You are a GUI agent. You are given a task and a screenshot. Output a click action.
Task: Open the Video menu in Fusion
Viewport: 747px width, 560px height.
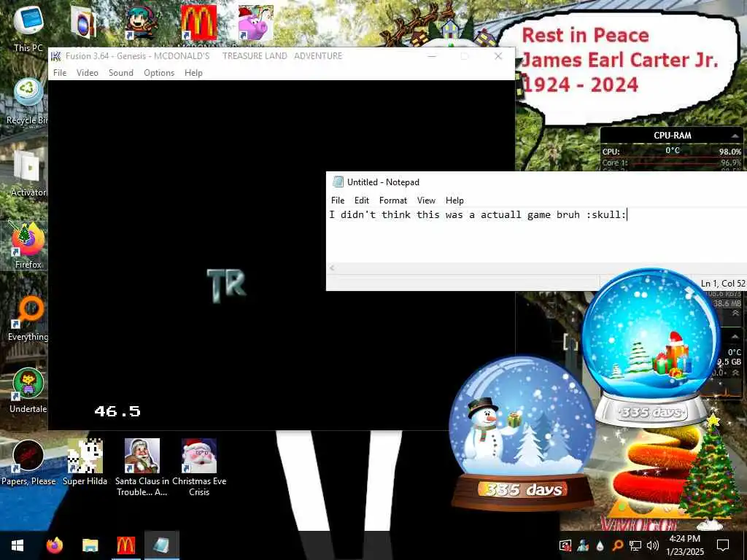tap(88, 72)
